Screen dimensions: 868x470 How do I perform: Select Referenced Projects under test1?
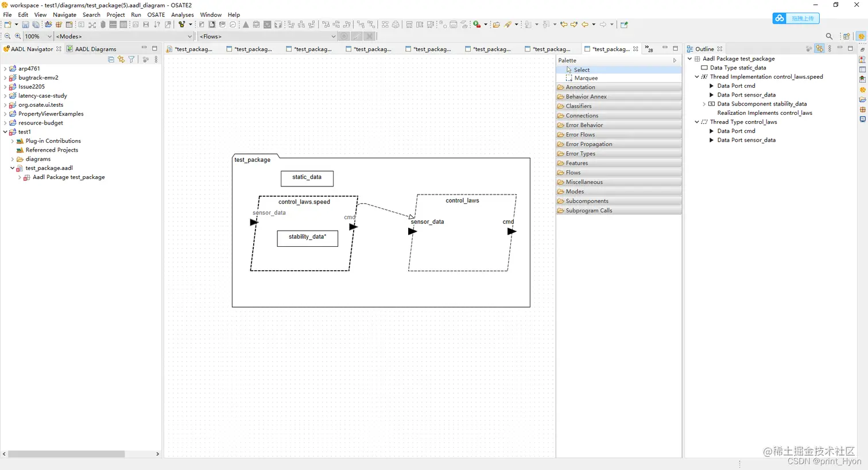click(52, 150)
